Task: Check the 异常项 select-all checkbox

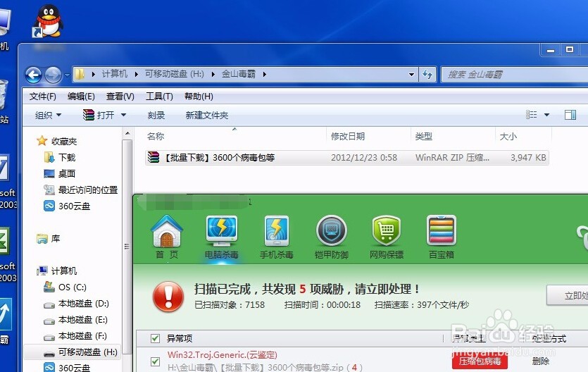Action: (155, 339)
